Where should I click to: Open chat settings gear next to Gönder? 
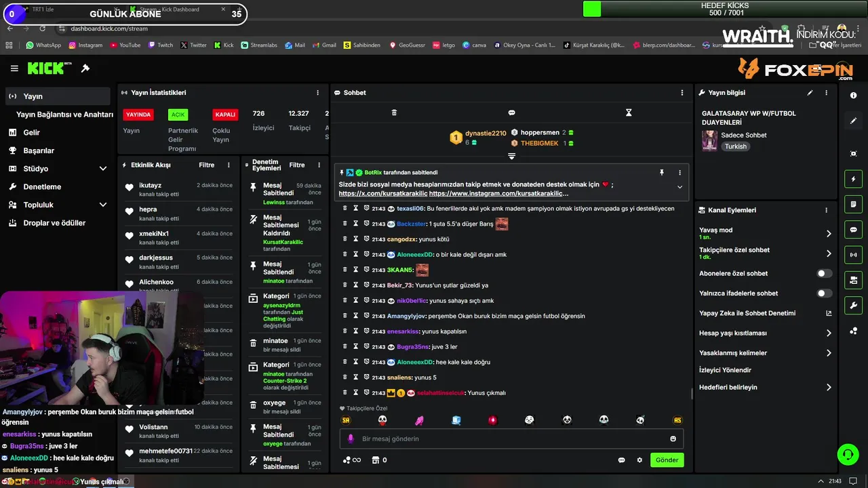639,460
